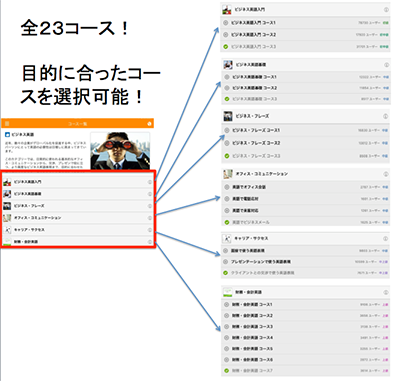Screen dimensions: 400x381
Task: Open 財務・会計英語 コース4 row
Action: coord(306,338)
